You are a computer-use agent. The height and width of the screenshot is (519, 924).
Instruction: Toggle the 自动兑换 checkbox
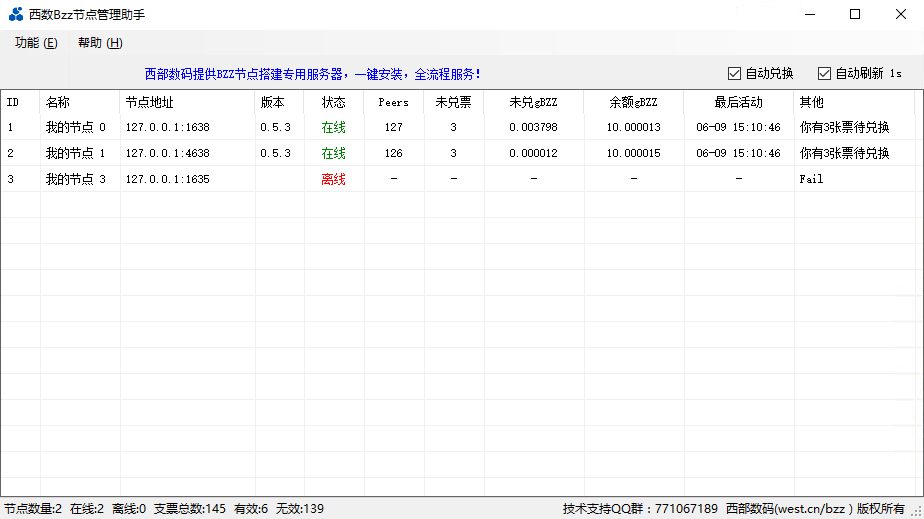735,74
